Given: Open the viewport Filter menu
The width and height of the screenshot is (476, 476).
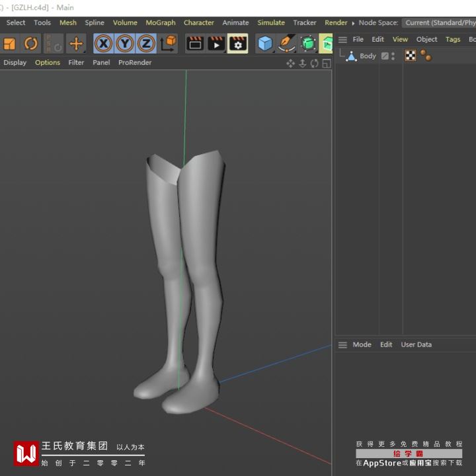Looking at the screenshot, I should pos(76,63).
